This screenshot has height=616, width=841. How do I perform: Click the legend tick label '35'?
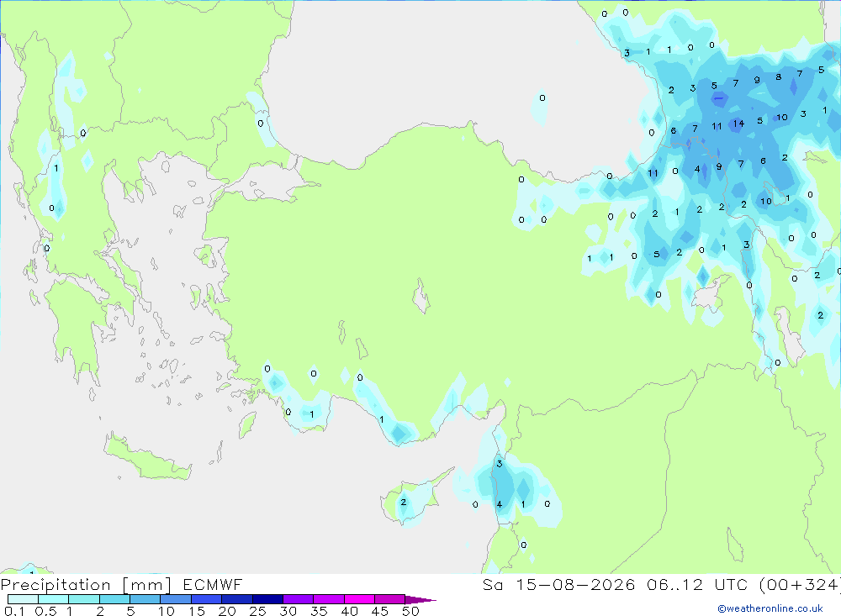[319, 611]
